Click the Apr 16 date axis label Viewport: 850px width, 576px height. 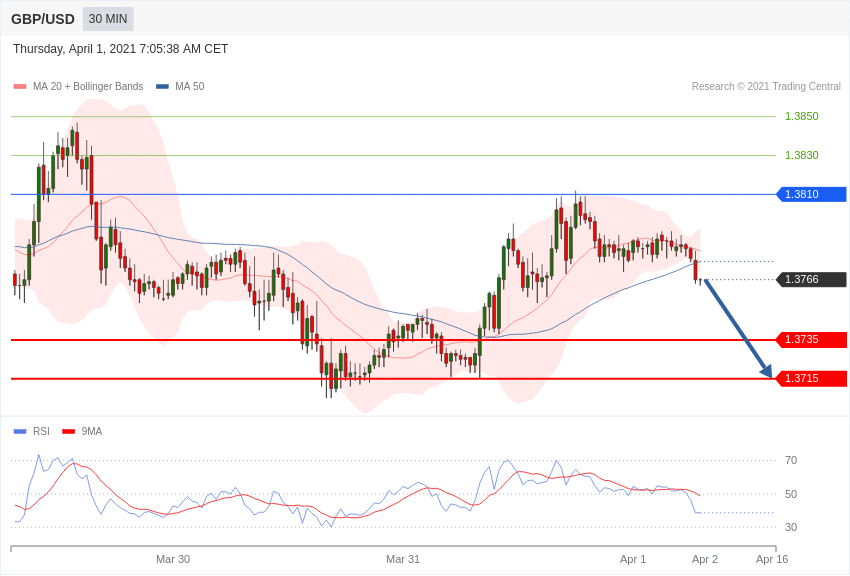point(772,559)
